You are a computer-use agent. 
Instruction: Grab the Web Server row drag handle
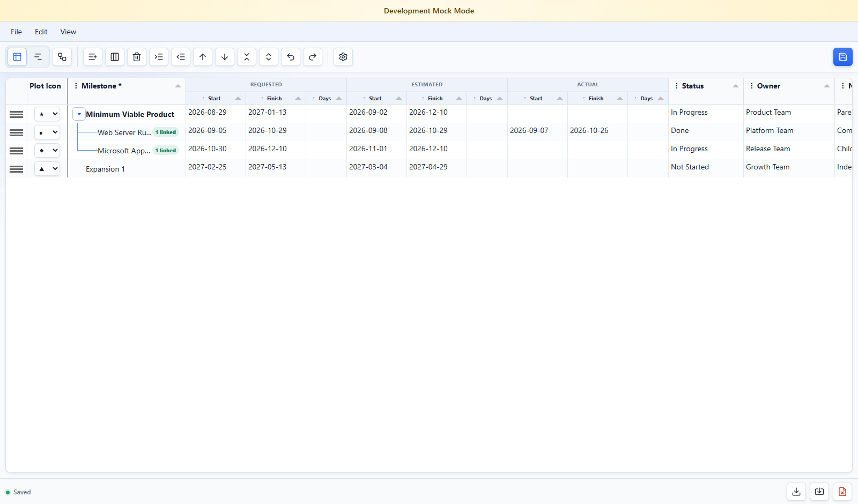(17, 132)
